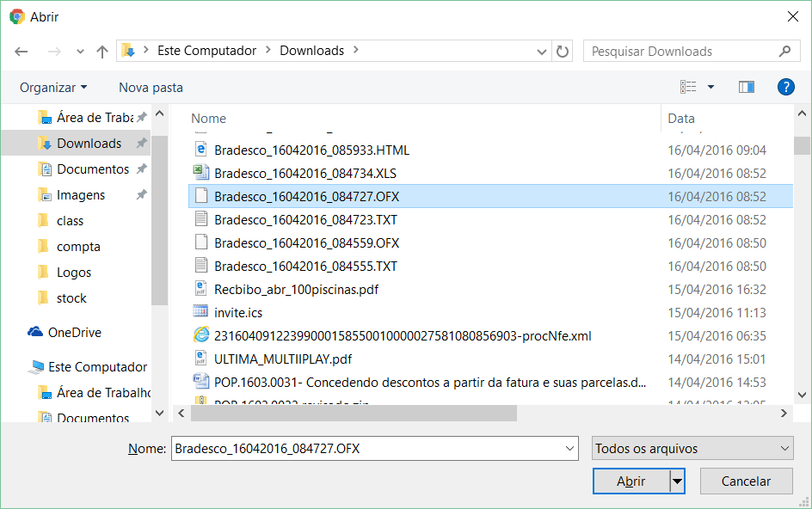Click the Back navigation arrow

pyautogui.click(x=22, y=52)
